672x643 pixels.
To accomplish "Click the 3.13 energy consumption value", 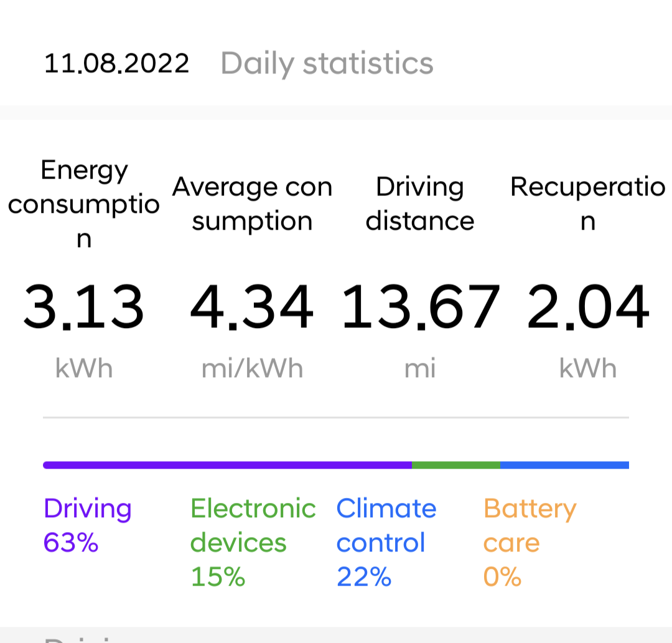I will [x=84, y=307].
